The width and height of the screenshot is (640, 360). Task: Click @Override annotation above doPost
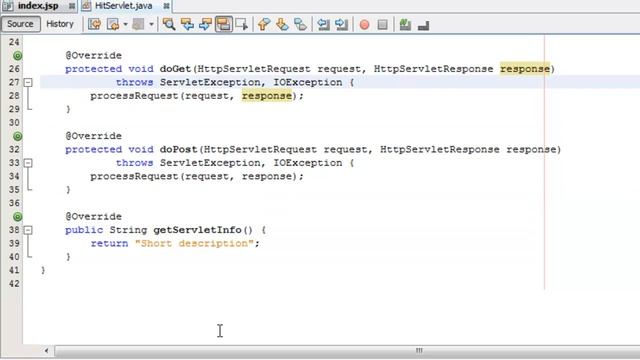coord(93,136)
